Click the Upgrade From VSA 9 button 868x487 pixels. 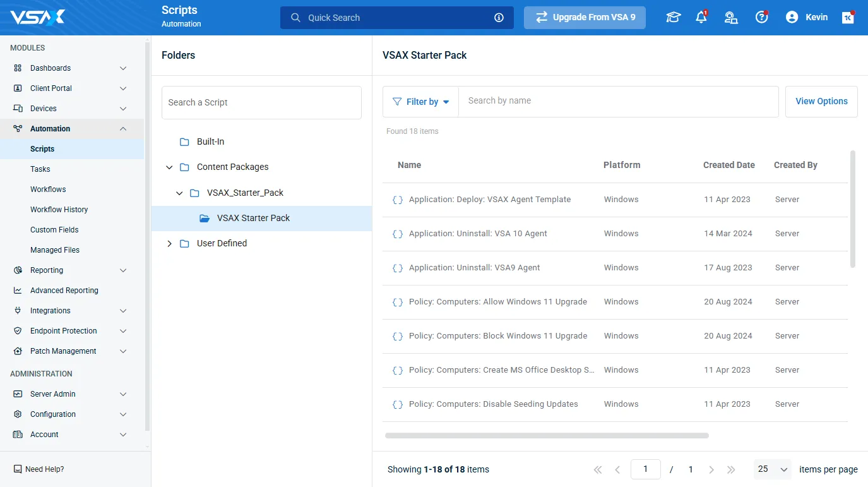585,18
